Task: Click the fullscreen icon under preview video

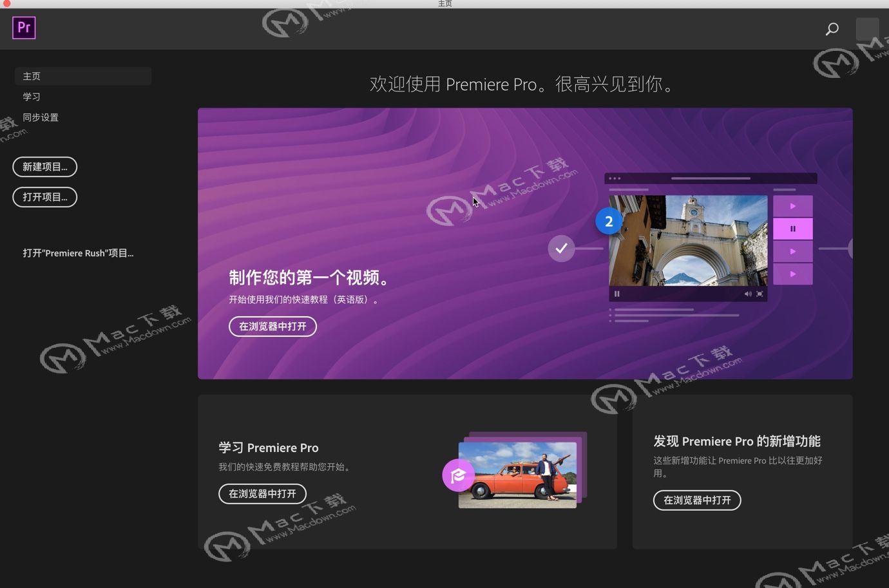Action: coord(760,294)
